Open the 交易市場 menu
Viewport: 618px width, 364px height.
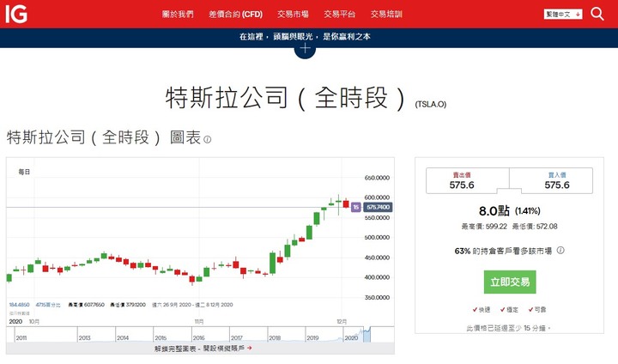pyautogui.click(x=293, y=15)
